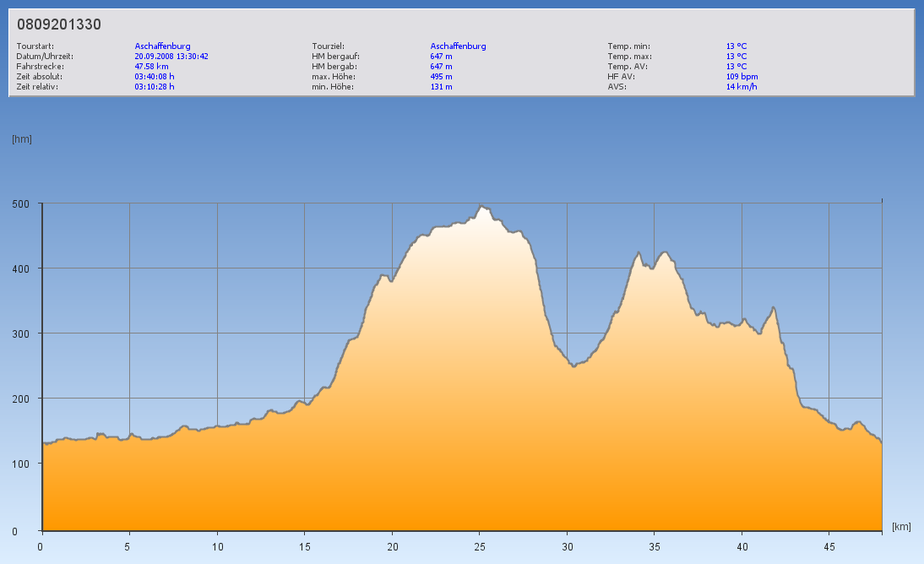Click the 25 tick on the distance axis
924x564 pixels.
(480, 546)
